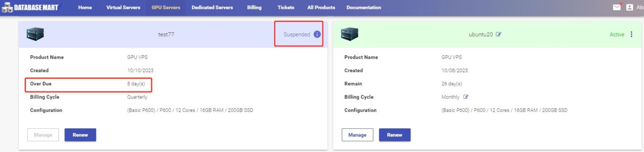The width and height of the screenshot is (644, 152).
Task: Click the Monthly billing cycle text
Action: coord(450,97)
